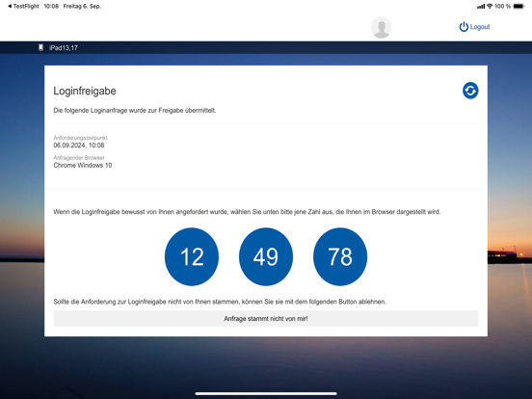Select the number 78 circle
This screenshot has height=399, width=532.
tap(340, 256)
